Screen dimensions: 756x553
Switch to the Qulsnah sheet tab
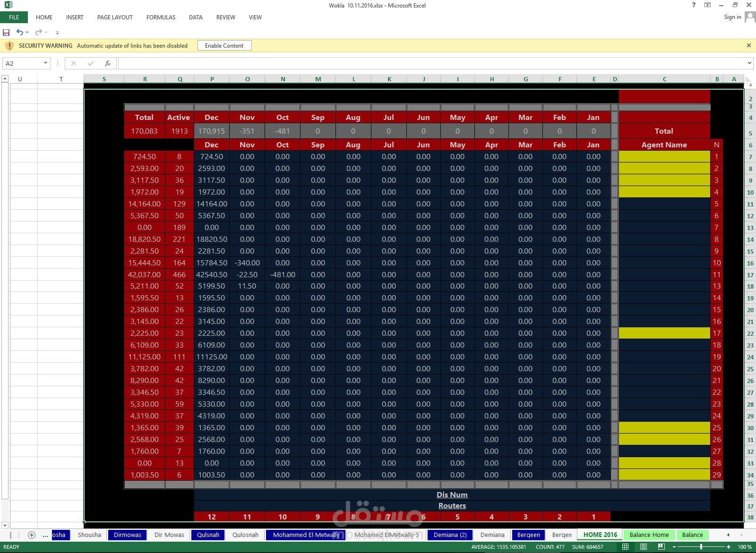pyautogui.click(x=208, y=535)
